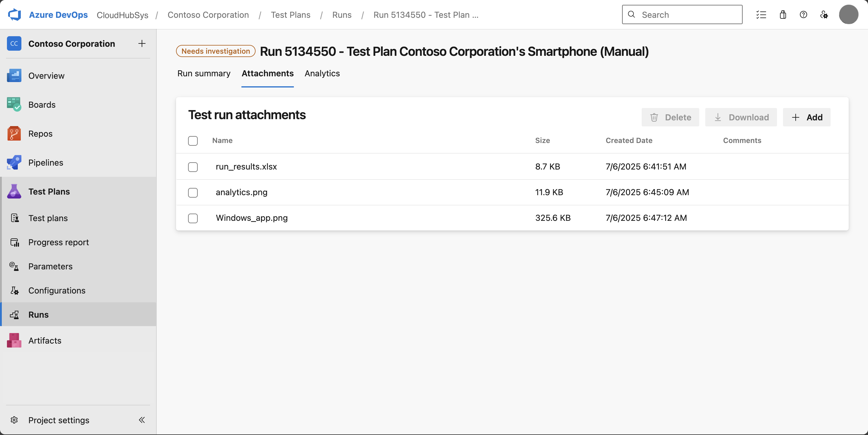This screenshot has width=868, height=435.
Task: Check the checkbox for Windows_app.png
Action: (193, 218)
